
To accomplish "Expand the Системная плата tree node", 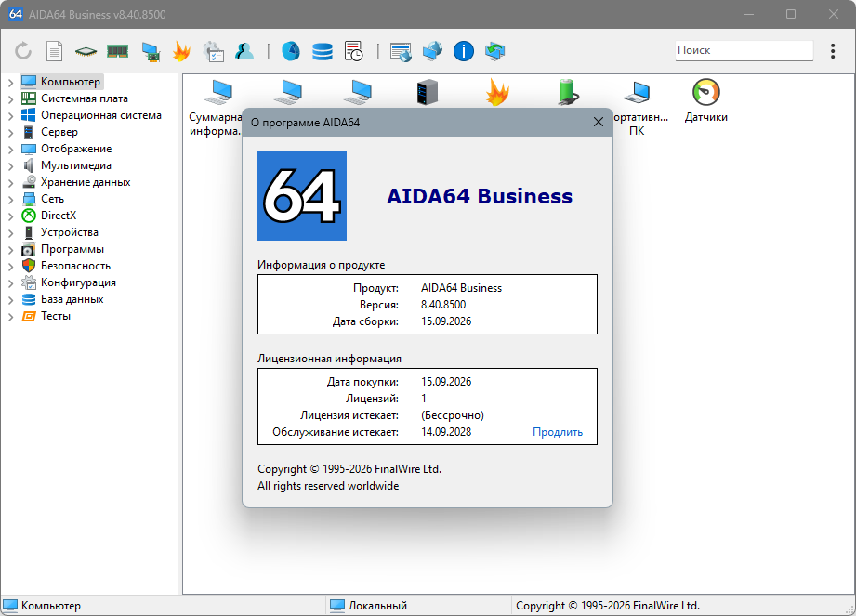I will coord(10,99).
